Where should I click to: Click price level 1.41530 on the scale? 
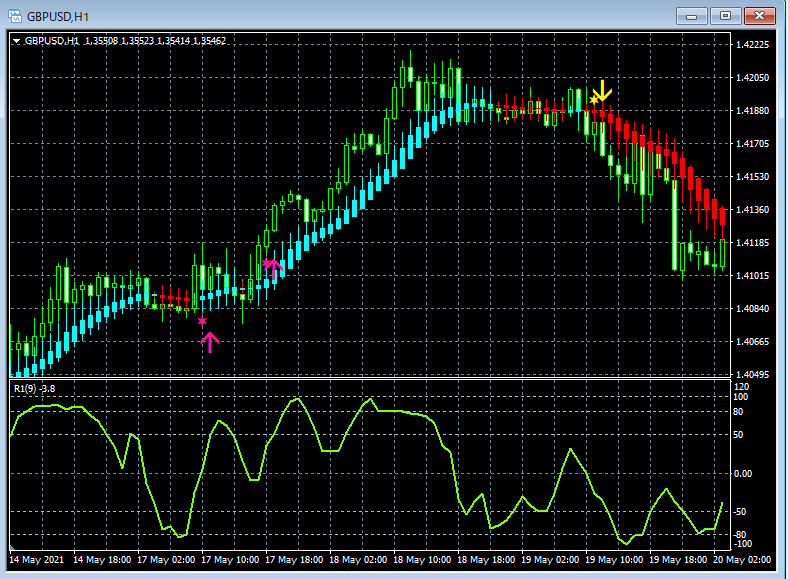coord(752,176)
